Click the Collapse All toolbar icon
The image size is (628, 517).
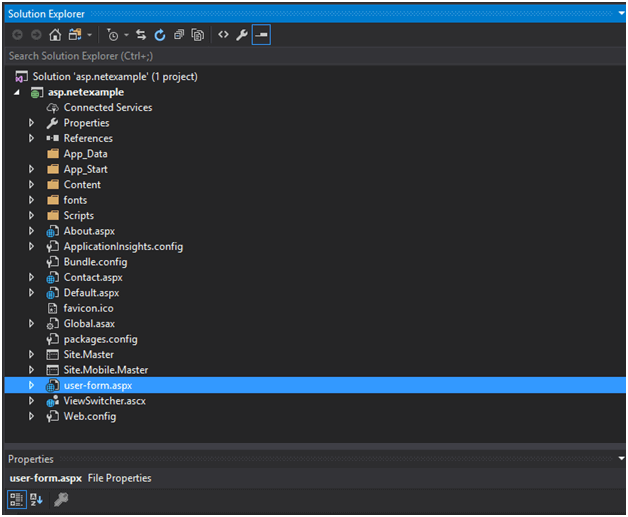[x=179, y=35]
